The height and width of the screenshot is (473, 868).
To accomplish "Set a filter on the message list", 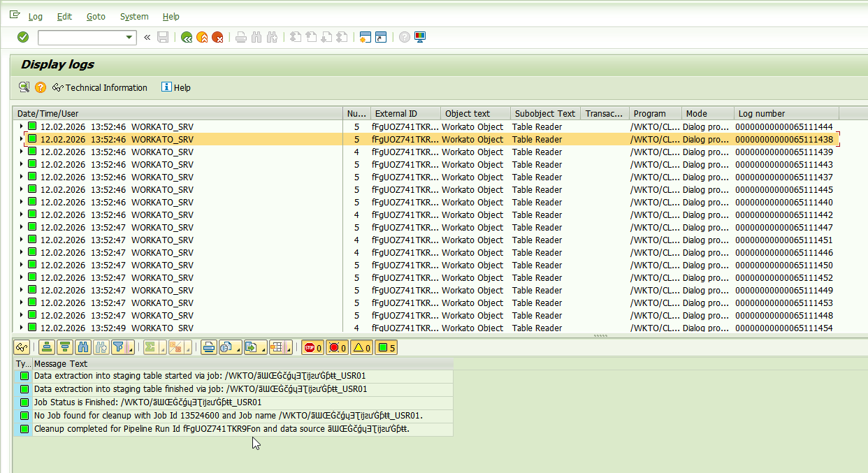I will [x=120, y=347].
